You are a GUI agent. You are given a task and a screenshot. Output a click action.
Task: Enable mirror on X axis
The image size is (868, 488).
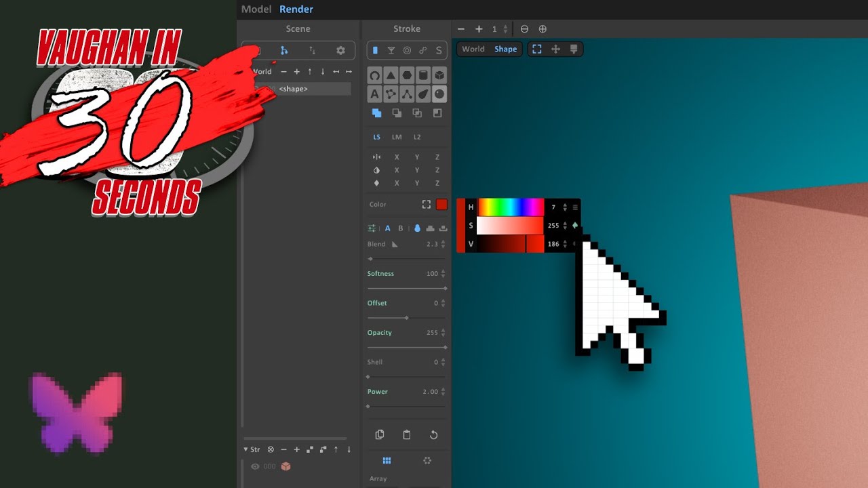coord(397,157)
